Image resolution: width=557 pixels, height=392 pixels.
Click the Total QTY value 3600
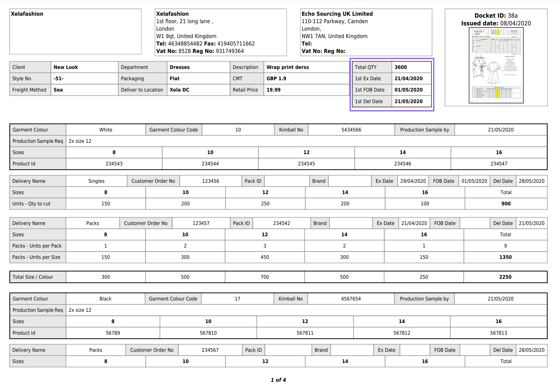(400, 67)
